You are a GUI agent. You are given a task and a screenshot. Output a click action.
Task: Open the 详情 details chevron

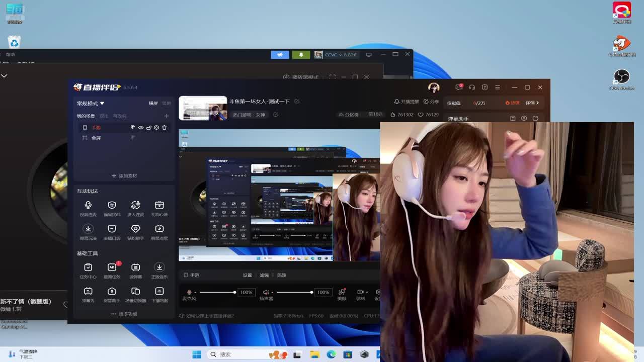pyautogui.click(x=533, y=103)
